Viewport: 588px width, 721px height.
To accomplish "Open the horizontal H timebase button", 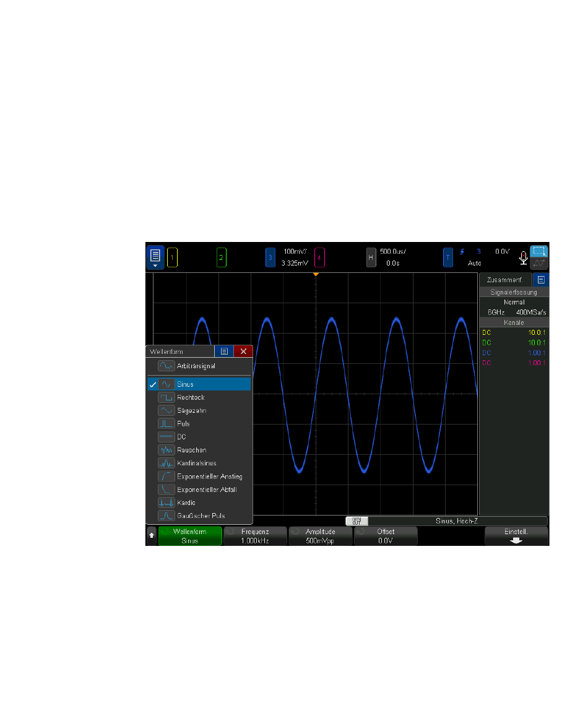I will 371,257.
